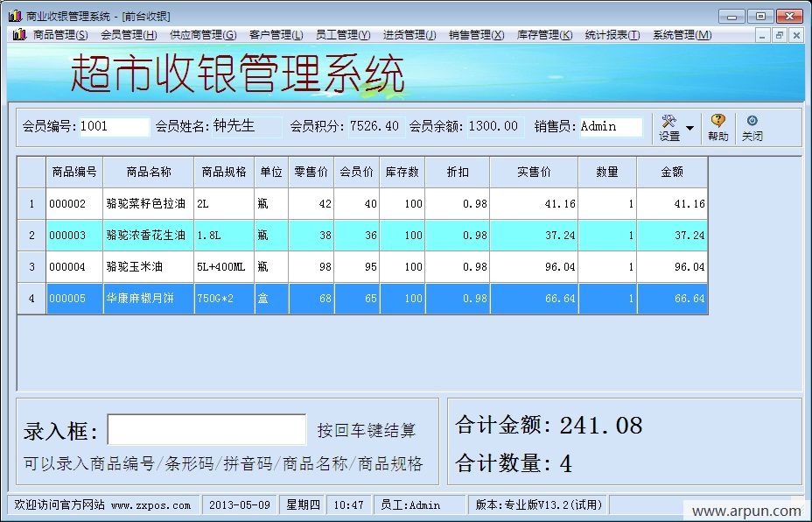Image resolution: width=812 pixels, height=522 pixels.
Task: Open help via the 帮助 question icon
Action: (x=717, y=127)
